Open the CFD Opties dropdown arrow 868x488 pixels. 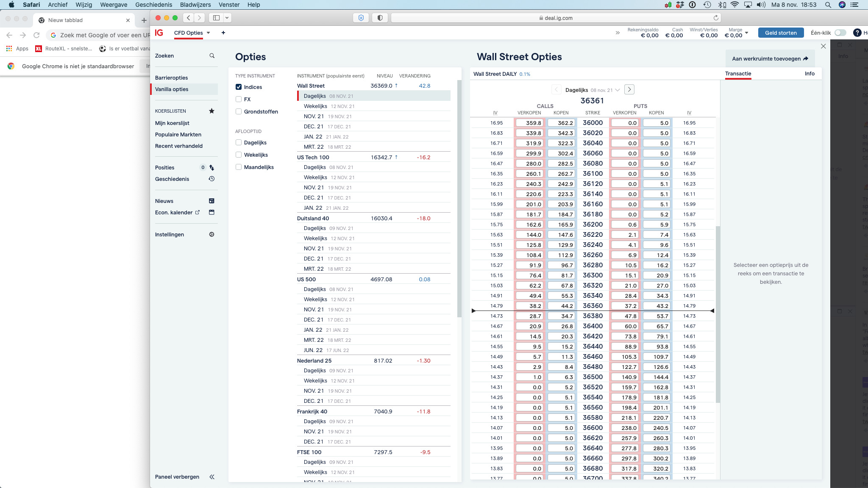click(209, 33)
